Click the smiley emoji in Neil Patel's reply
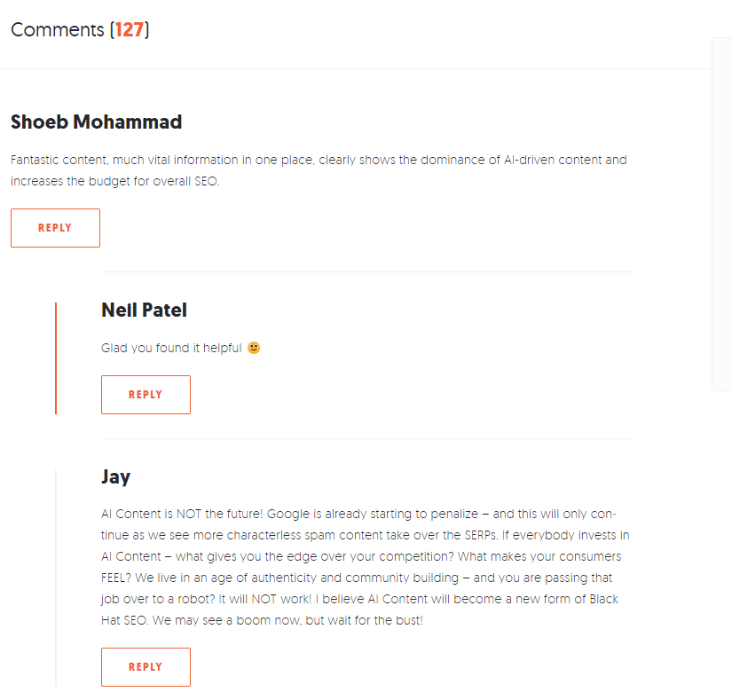This screenshot has height=700, width=732. point(254,348)
